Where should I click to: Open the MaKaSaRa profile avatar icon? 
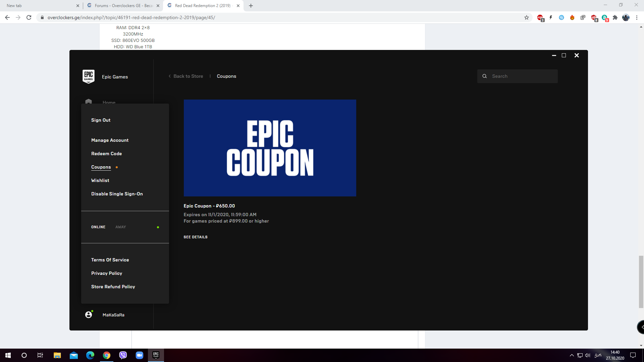point(89,314)
